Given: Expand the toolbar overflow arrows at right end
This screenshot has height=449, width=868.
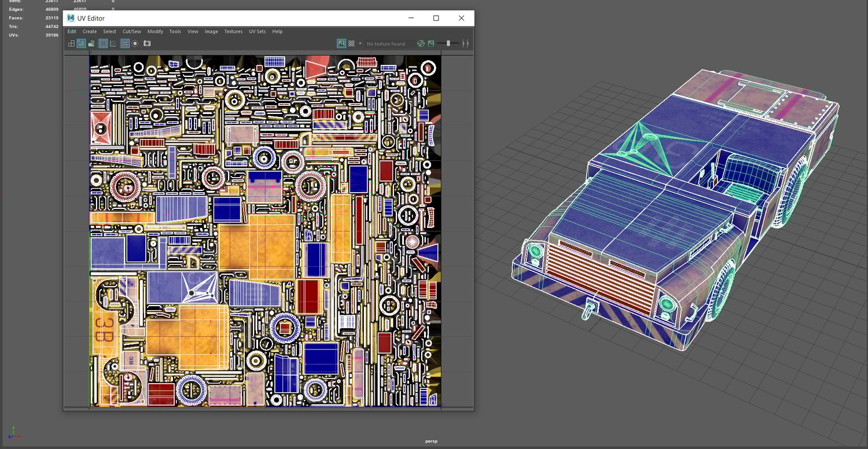Looking at the screenshot, I should pyautogui.click(x=465, y=43).
